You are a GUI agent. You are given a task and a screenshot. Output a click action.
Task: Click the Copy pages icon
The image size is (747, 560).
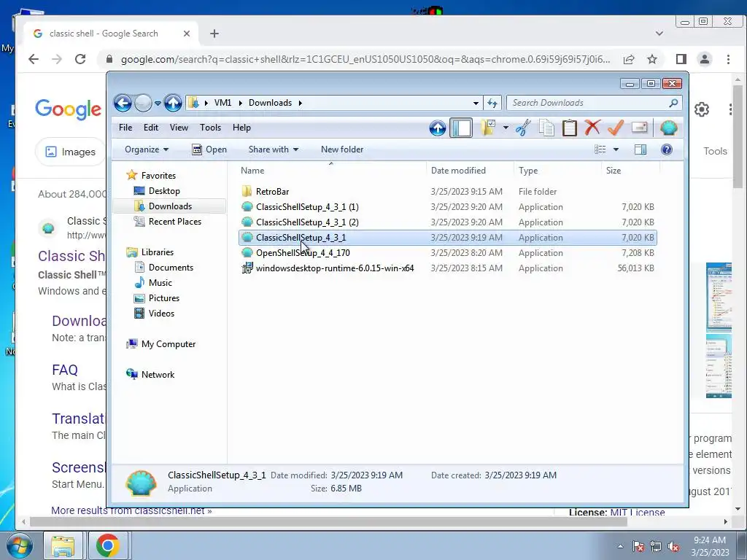(546, 128)
